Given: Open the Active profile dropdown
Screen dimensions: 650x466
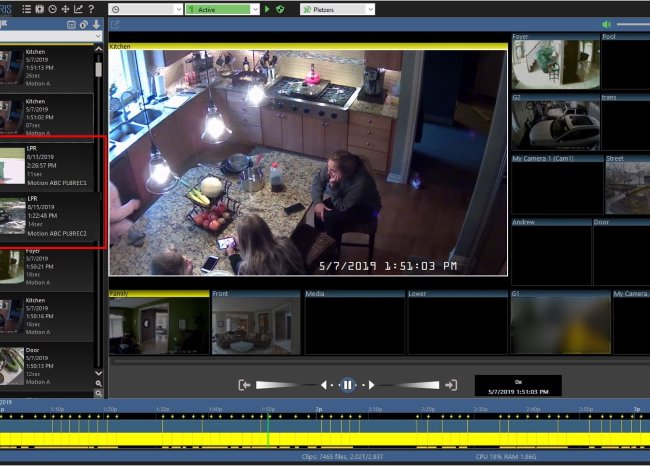Looking at the screenshot, I should [222, 9].
